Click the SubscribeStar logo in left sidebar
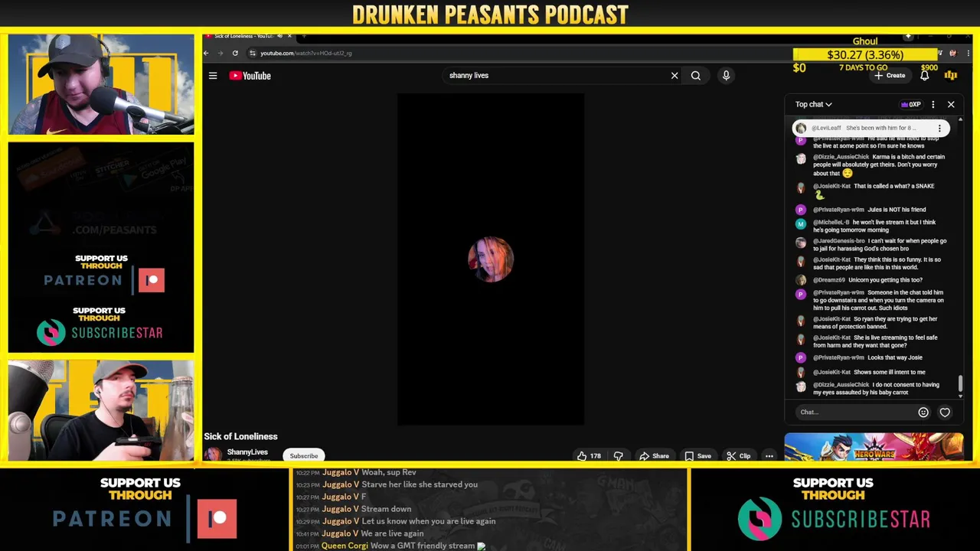 click(x=100, y=332)
